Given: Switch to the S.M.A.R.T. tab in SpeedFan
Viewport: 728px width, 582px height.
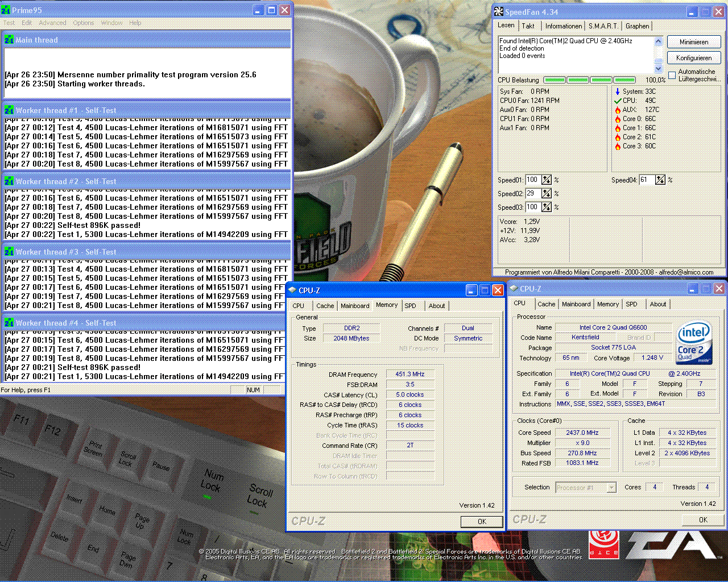Looking at the screenshot, I should 603,26.
